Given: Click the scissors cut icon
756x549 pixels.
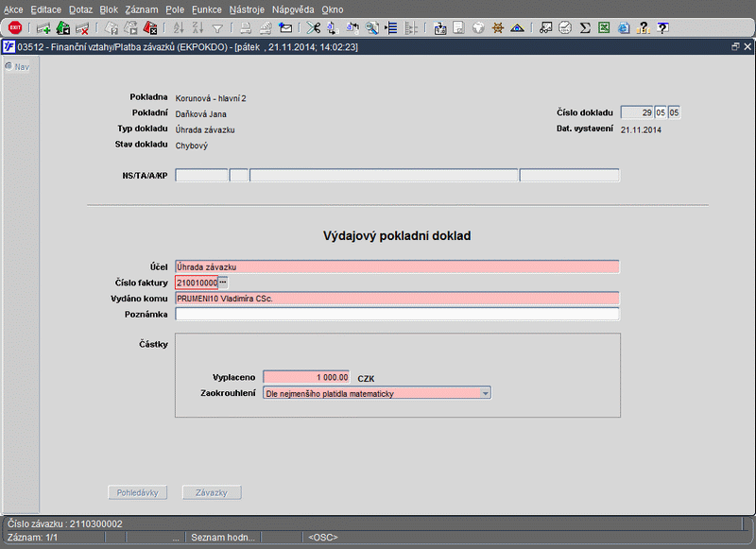Looking at the screenshot, I should click(x=314, y=28).
